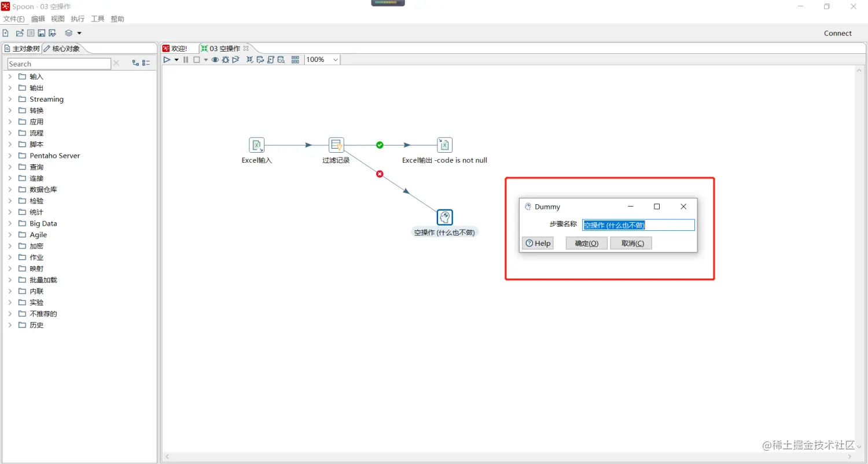This screenshot has height=464, width=868.
Task: Click the Replay transformation icon
Action: click(x=236, y=60)
